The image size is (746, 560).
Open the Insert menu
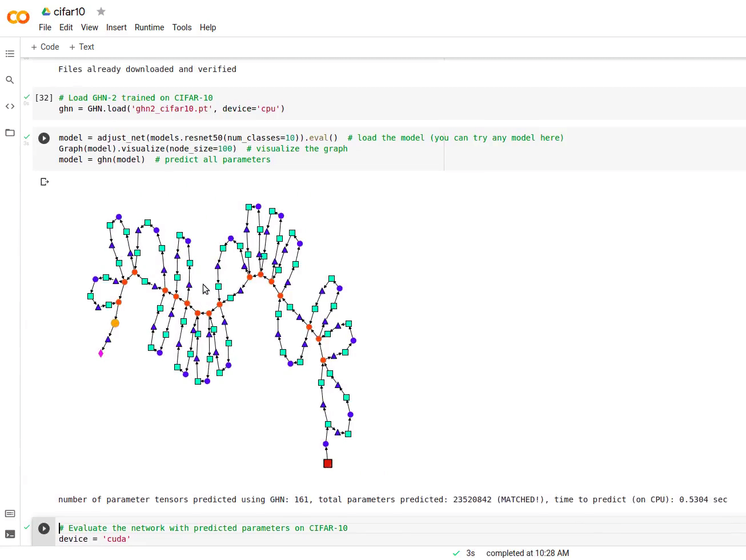point(117,27)
